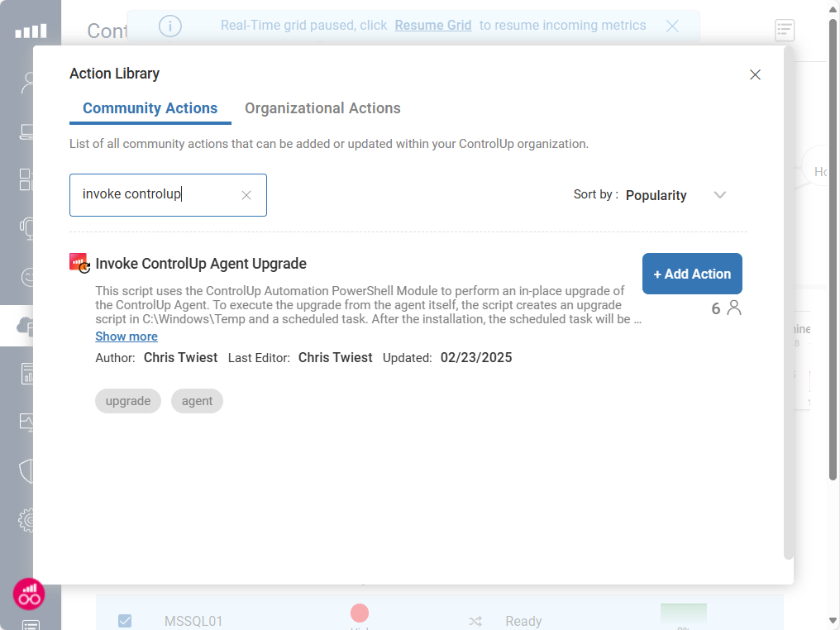Close the Action Library dialog

[x=755, y=74]
